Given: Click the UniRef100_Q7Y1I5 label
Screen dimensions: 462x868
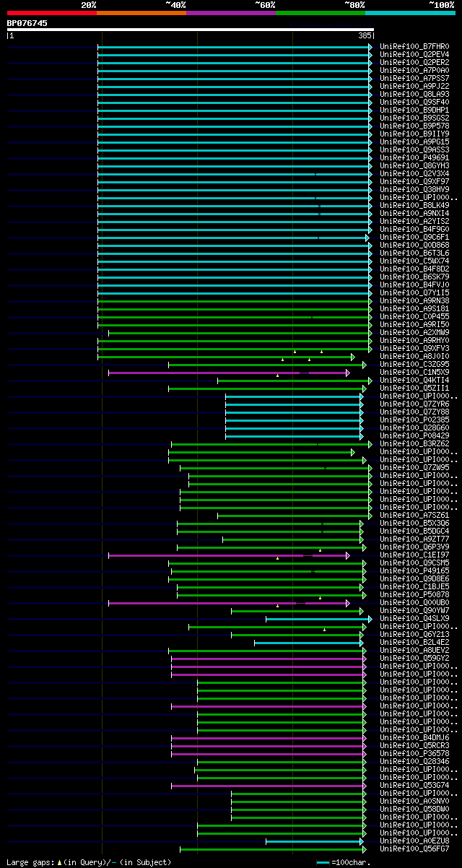Looking at the screenshot, I should 414,292.
